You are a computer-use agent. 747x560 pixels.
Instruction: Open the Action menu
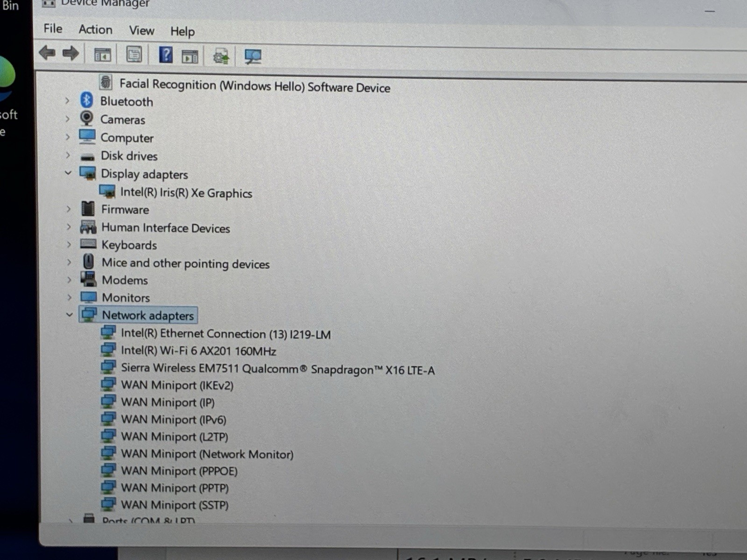(x=96, y=29)
